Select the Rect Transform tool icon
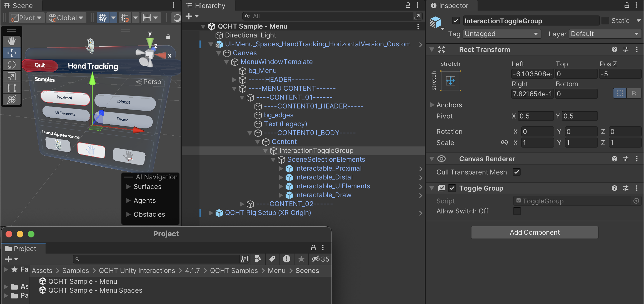 click(x=11, y=88)
